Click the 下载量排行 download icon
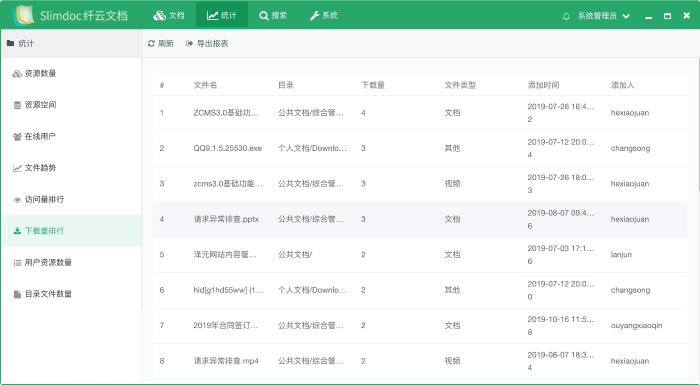 coord(17,231)
